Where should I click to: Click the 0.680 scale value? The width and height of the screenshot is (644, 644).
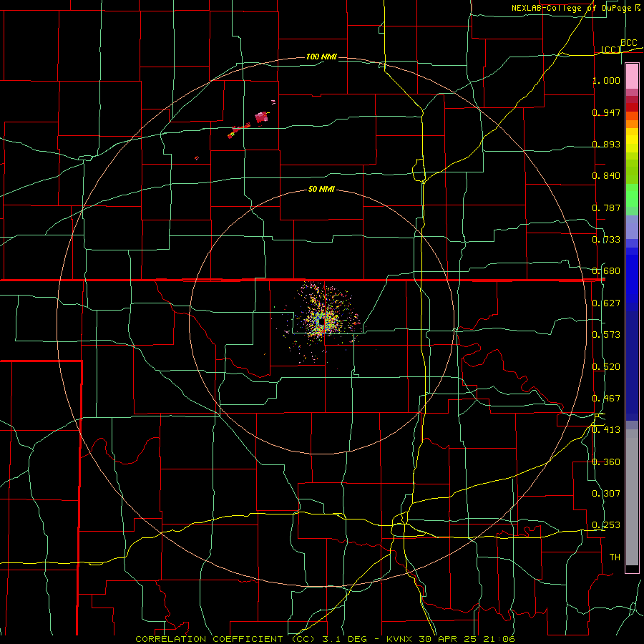coord(606,271)
